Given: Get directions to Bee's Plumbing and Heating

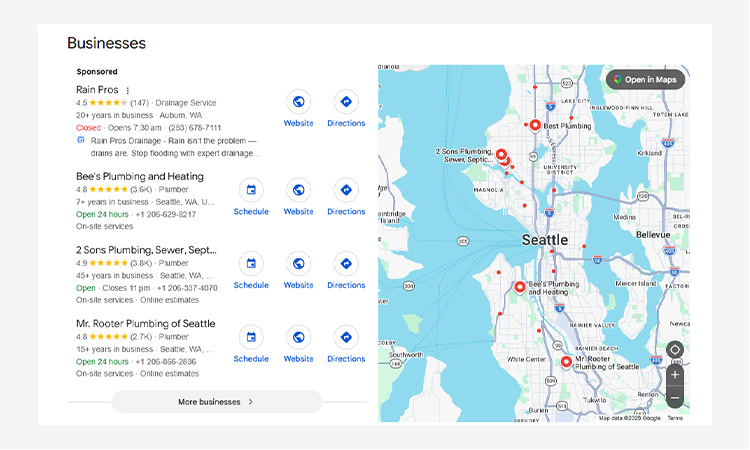Looking at the screenshot, I should tap(346, 190).
